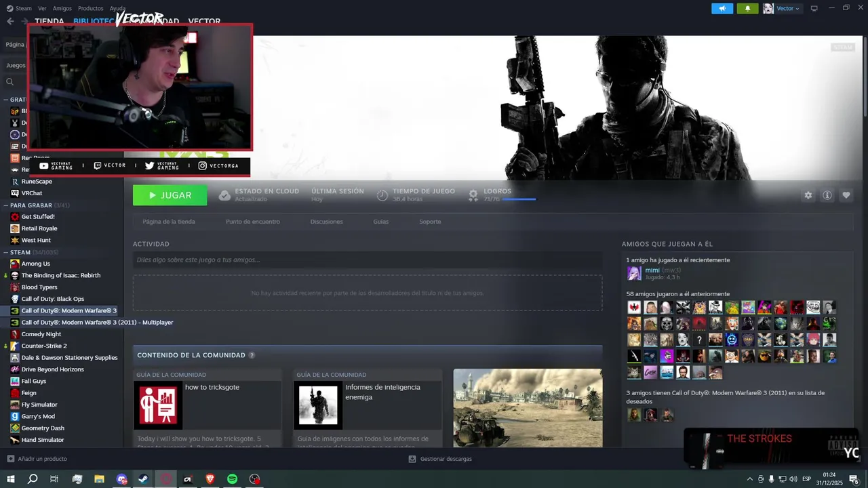This screenshot has width=868, height=488.
Task: Open the Productos menu
Action: [x=90, y=8]
